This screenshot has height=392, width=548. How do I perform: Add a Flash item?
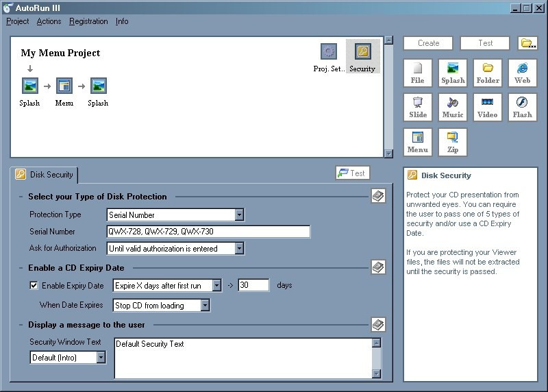pos(522,108)
